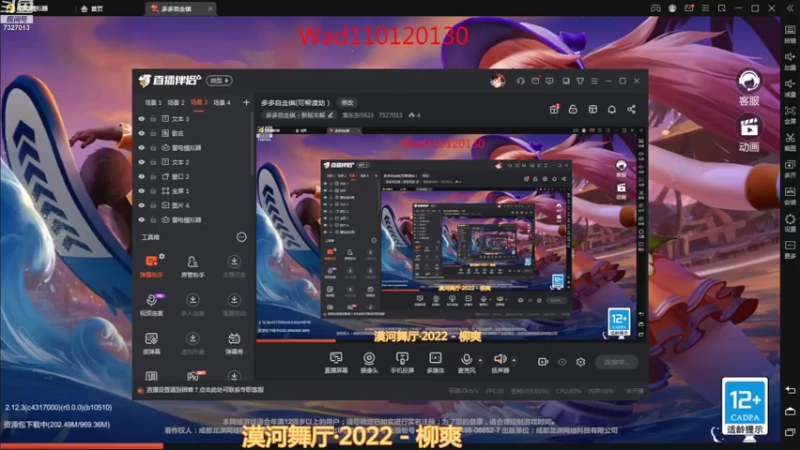Click 加量 volume up in emulator sidebar
The height and width of the screenshot is (450, 800).
pos(790,60)
